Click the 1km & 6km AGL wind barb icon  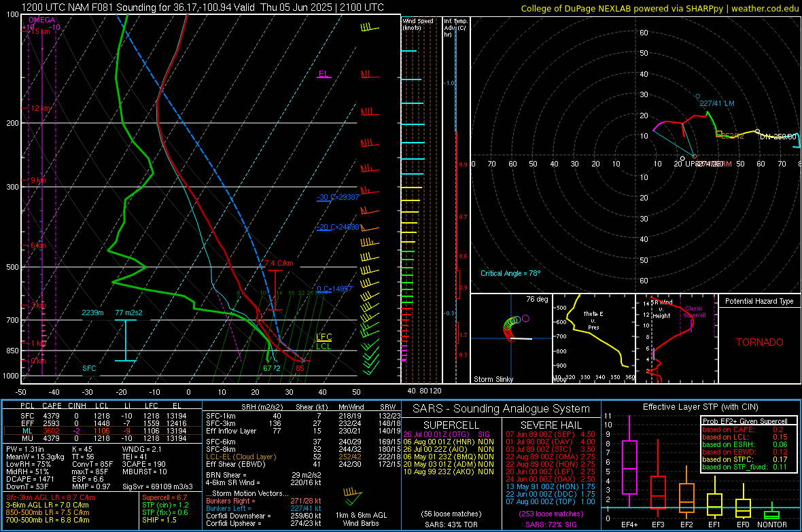coord(353,497)
